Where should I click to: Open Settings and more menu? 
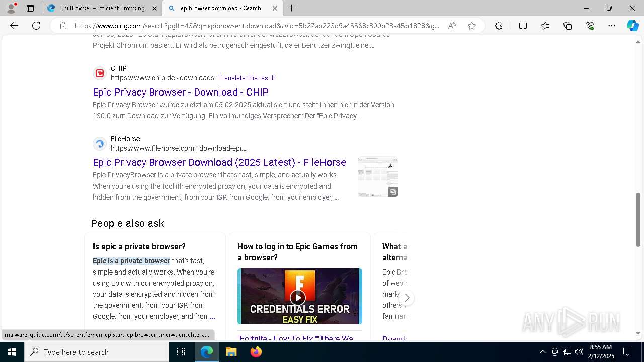click(x=612, y=26)
